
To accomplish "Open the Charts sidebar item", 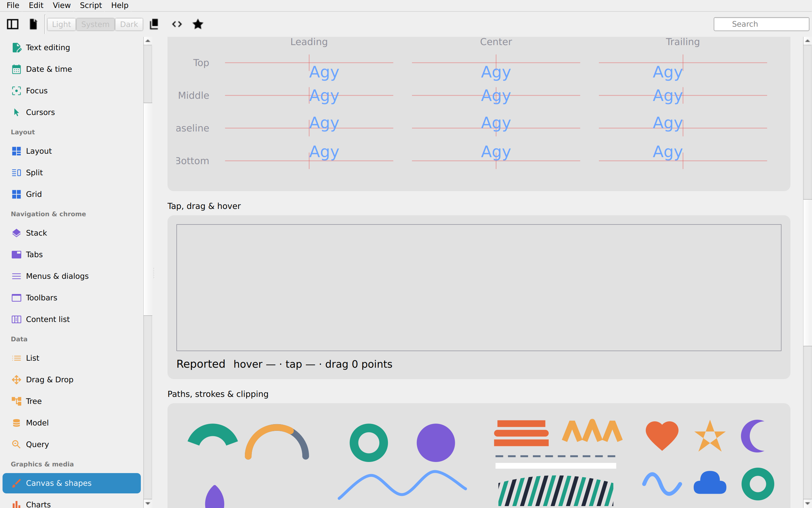I will coord(71,503).
